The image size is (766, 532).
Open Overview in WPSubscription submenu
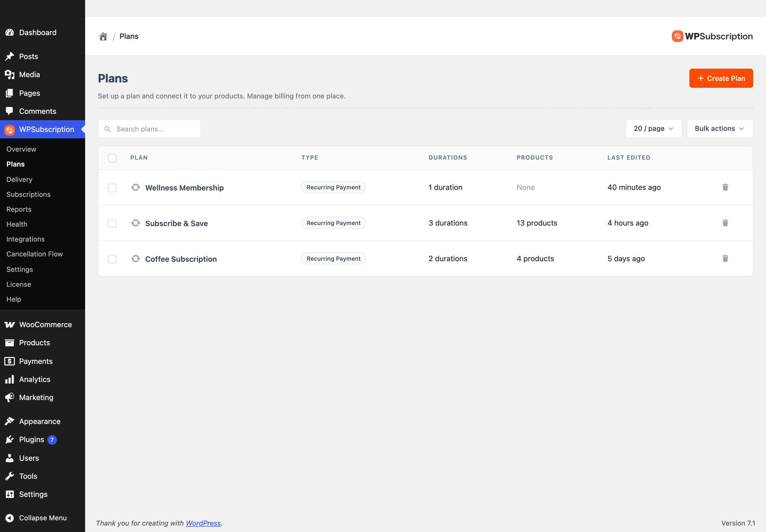pyautogui.click(x=21, y=149)
